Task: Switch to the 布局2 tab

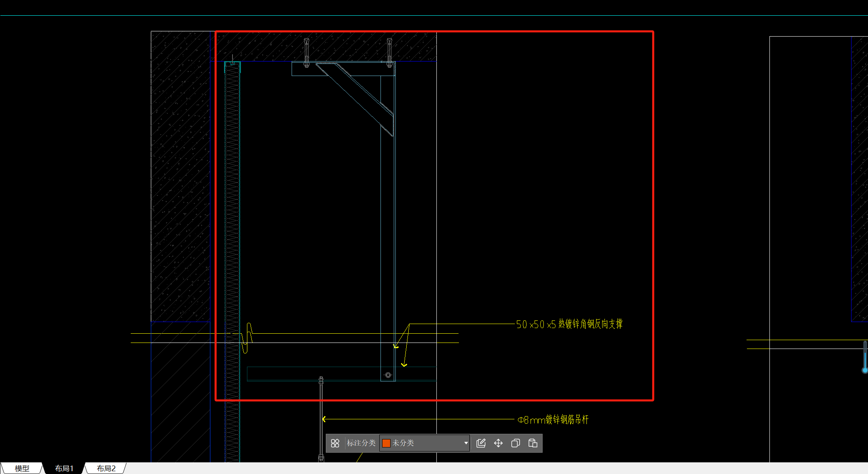Action: [106, 468]
